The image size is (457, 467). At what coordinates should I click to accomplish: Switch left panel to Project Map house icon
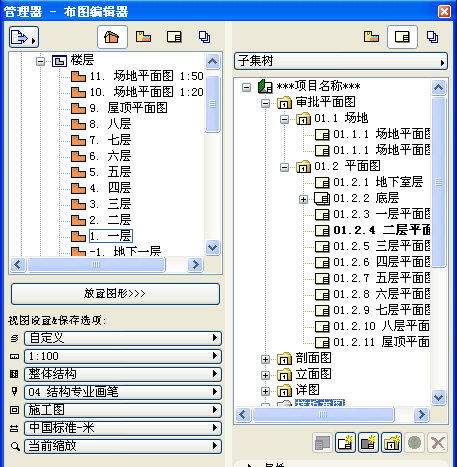click(112, 37)
